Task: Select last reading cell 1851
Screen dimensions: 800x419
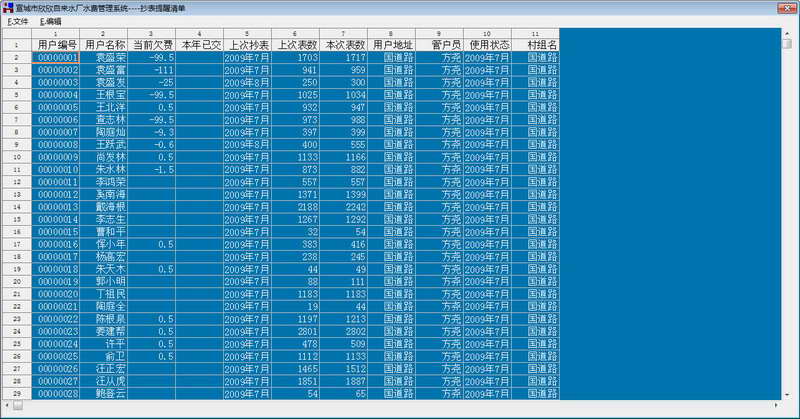Action: [295, 381]
